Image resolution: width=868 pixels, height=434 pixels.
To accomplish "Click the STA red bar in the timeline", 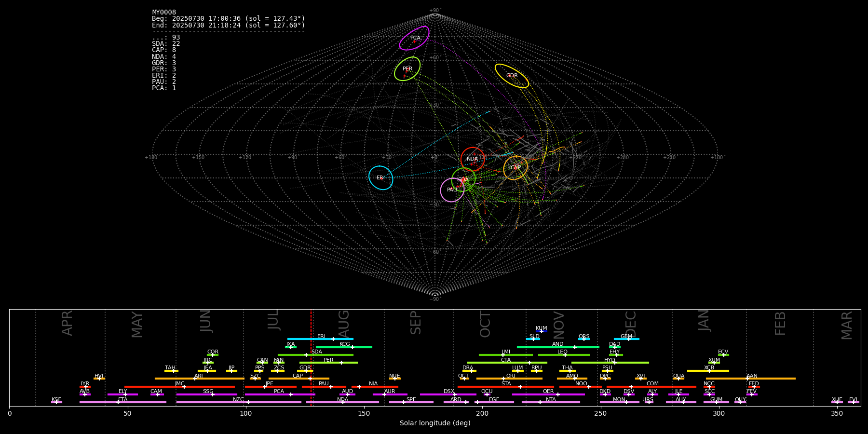I will (x=506, y=387).
